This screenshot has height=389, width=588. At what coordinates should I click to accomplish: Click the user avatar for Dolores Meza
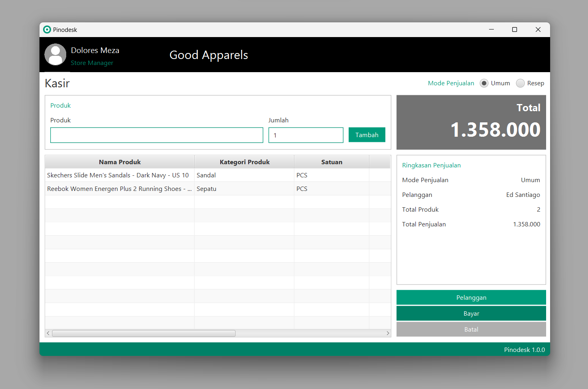coord(55,55)
